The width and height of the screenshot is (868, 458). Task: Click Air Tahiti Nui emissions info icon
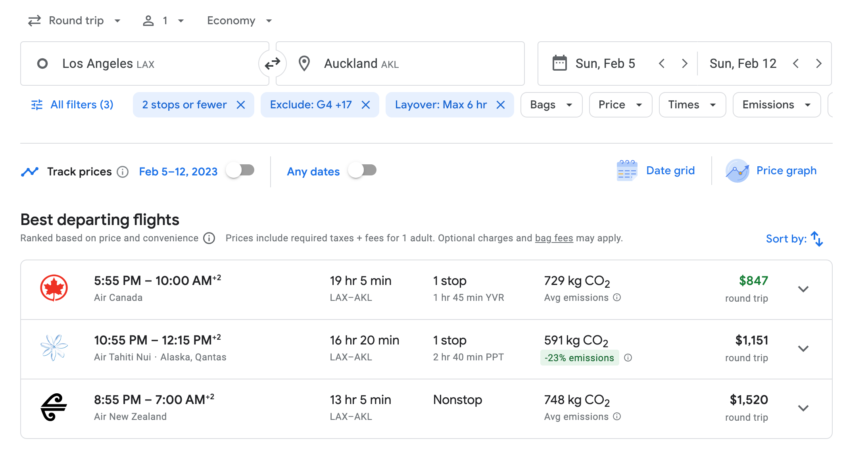click(628, 358)
